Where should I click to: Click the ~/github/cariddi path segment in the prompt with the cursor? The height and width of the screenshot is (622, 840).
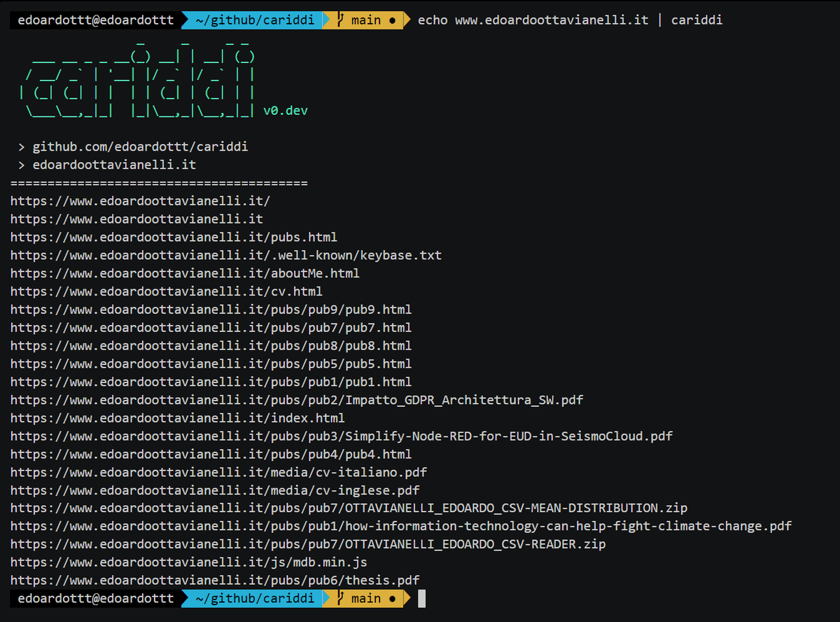pos(255,598)
